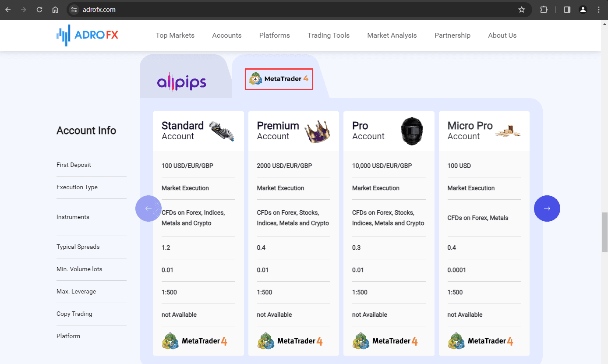This screenshot has width=608, height=364.
Task: Open the Chrome three-dot menu
Action: click(599, 10)
